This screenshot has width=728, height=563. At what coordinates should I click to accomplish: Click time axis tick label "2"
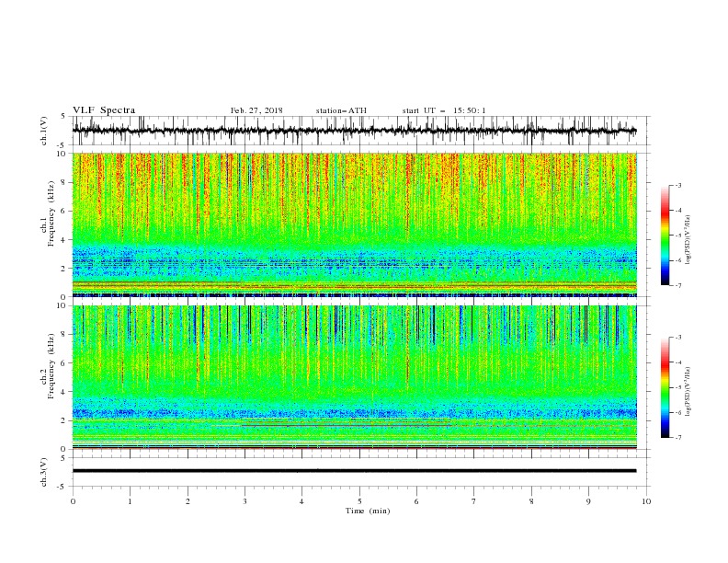coord(188,501)
